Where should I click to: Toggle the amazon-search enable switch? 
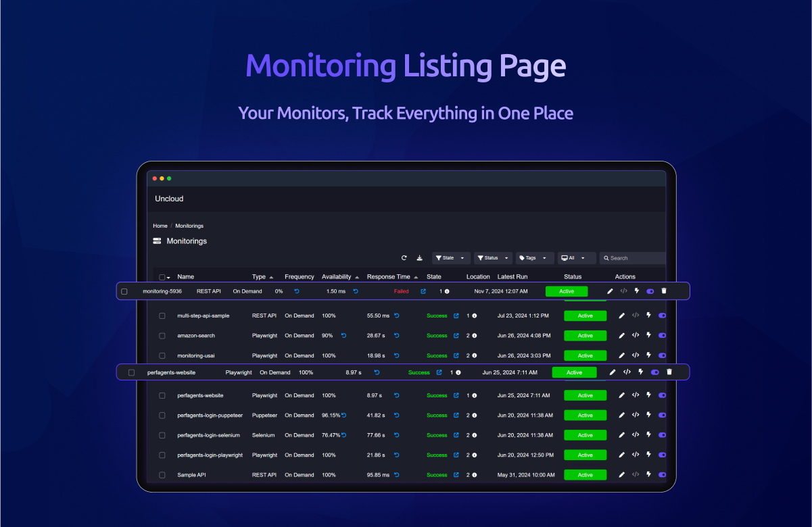[x=662, y=335]
